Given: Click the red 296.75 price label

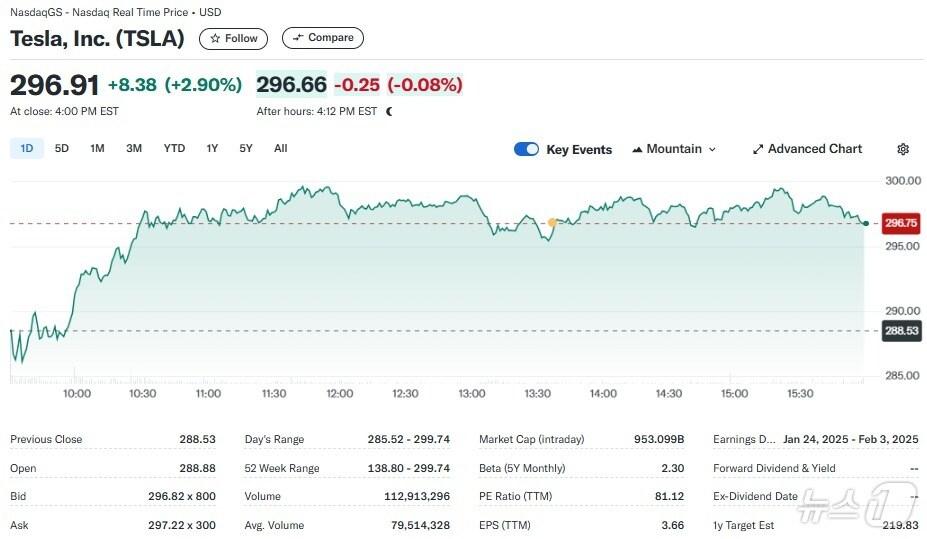Looking at the screenshot, I should click(x=901, y=223).
